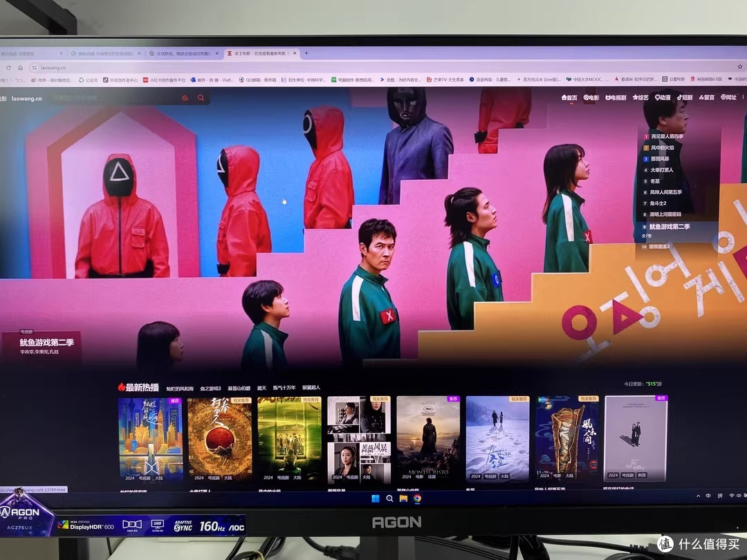This screenshot has width=747, height=560.
Task: Open the 电脑软件 联想应用 bookmark
Action: click(353, 80)
